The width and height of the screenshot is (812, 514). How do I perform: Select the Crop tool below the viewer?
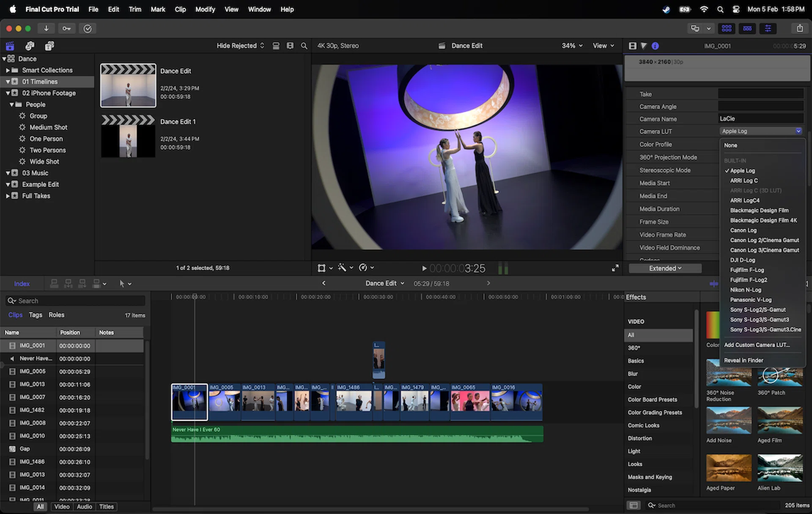[322, 268]
